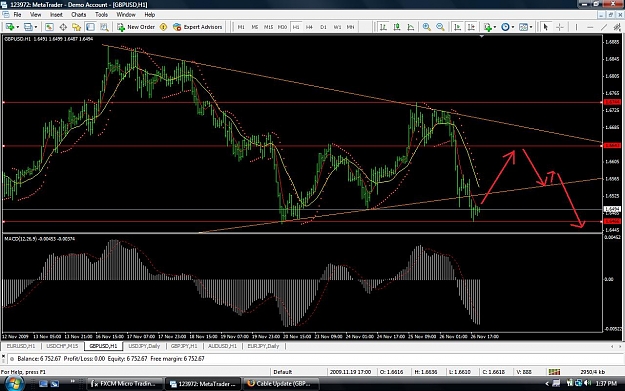Screen dimensions: 625x391
Task: Switch to the GBPJPY,H1 chart tab
Action: click(184, 346)
